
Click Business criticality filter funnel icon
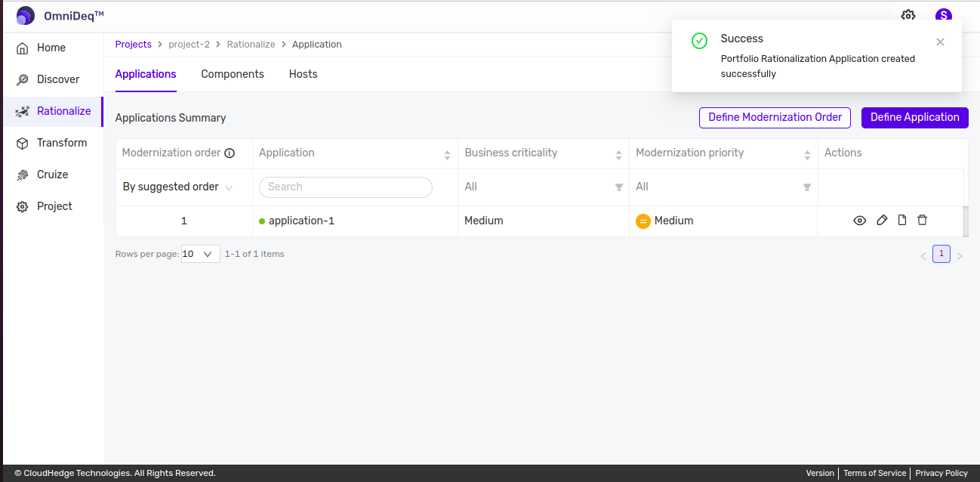coord(619,187)
